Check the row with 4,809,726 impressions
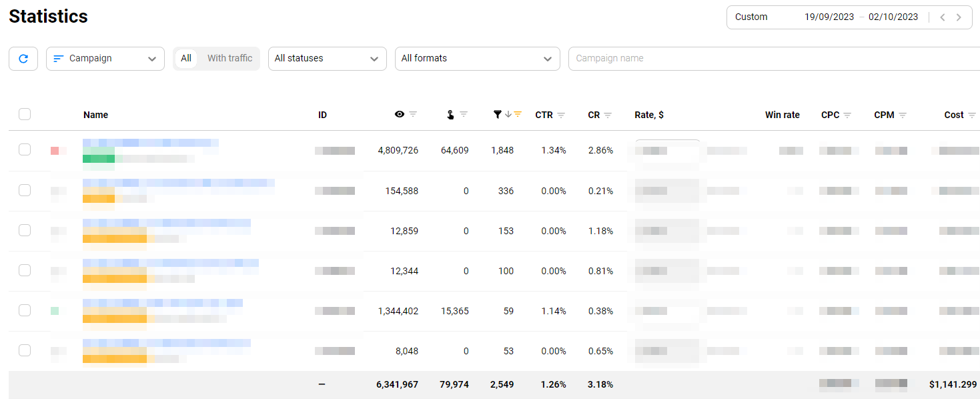Screen dimensions: 980x399 (x=25, y=149)
